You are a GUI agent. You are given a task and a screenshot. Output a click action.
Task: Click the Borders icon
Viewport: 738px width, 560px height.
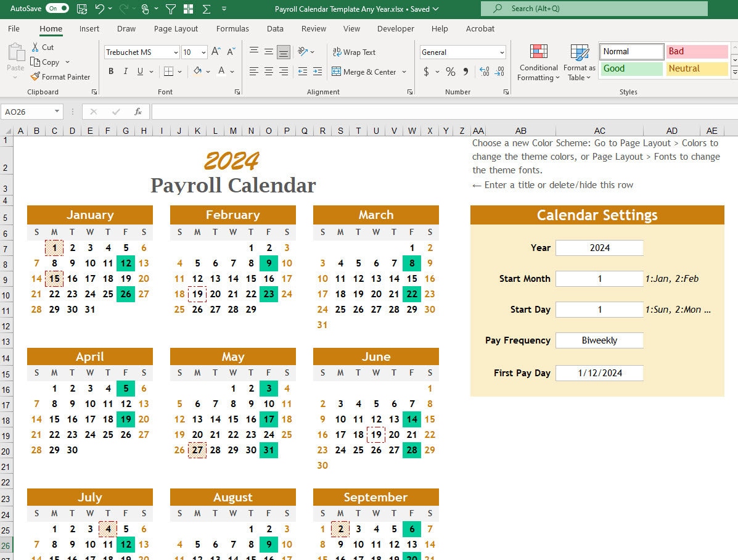point(168,71)
